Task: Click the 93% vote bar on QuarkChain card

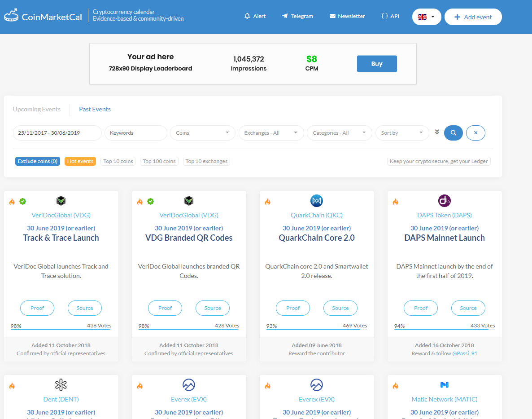Action: [x=317, y=329]
